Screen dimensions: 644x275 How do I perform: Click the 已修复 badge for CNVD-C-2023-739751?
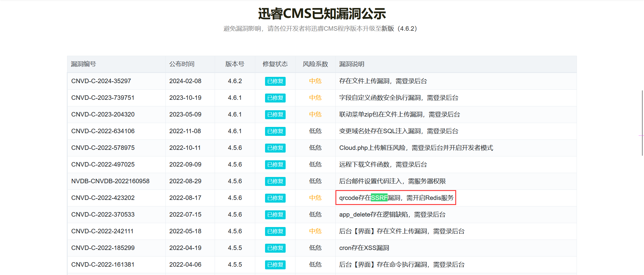coord(275,98)
